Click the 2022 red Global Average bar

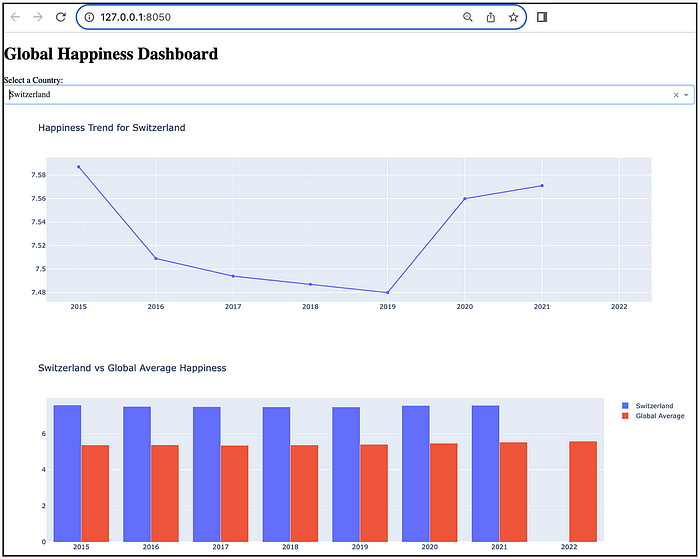tap(583, 492)
